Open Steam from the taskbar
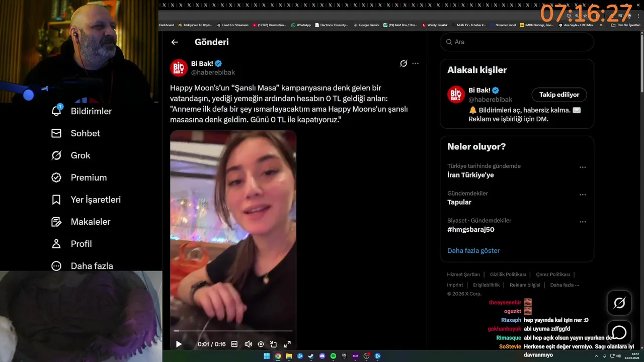This screenshot has height=362, width=644. (x=311, y=356)
